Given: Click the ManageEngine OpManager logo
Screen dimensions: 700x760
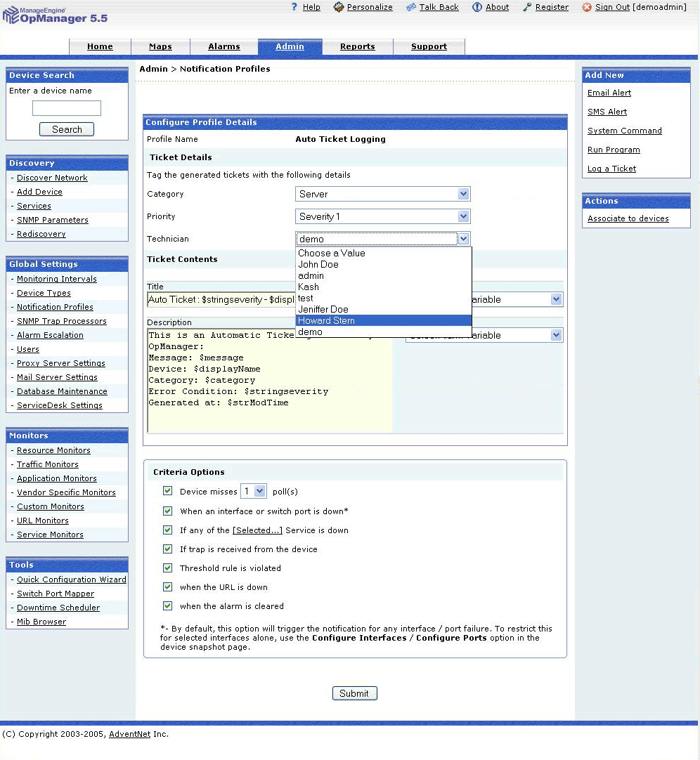Looking at the screenshot, I should pos(55,15).
